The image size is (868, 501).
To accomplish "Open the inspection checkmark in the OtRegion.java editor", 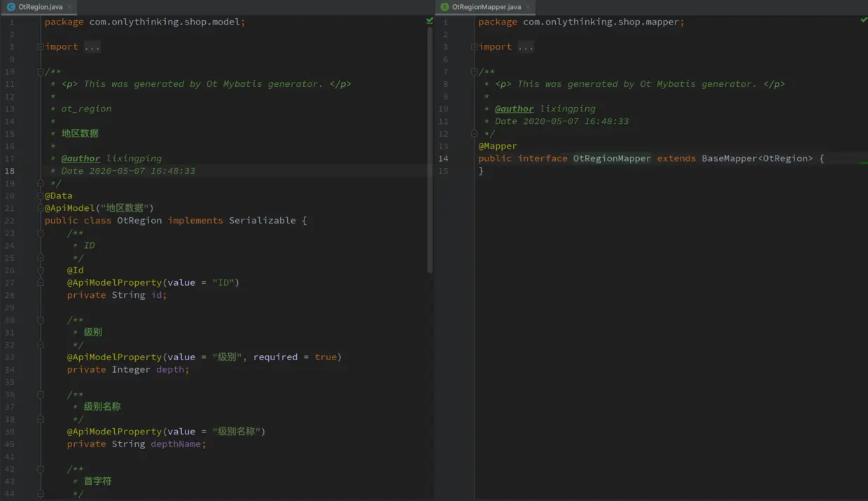I will pyautogui.click(x=429, y=21).
